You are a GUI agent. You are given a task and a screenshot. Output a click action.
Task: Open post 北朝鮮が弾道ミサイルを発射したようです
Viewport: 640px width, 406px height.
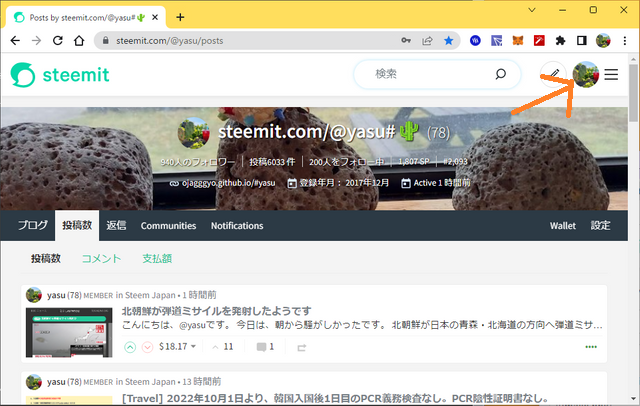[x=216, y=311]
